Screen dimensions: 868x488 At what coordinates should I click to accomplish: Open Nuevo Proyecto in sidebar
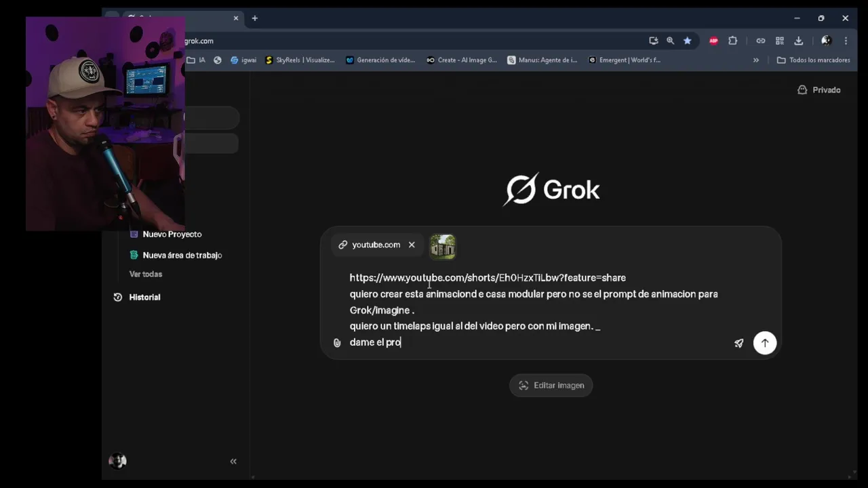pyautogui.click(x=165, y=234)
